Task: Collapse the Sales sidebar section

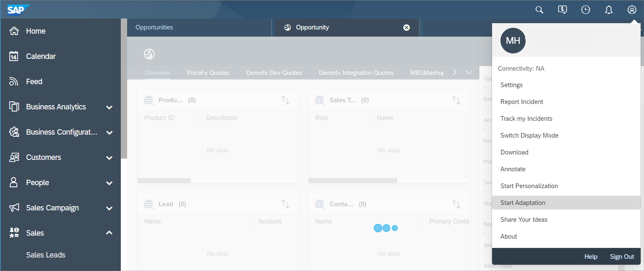Action: pos(109,233)
